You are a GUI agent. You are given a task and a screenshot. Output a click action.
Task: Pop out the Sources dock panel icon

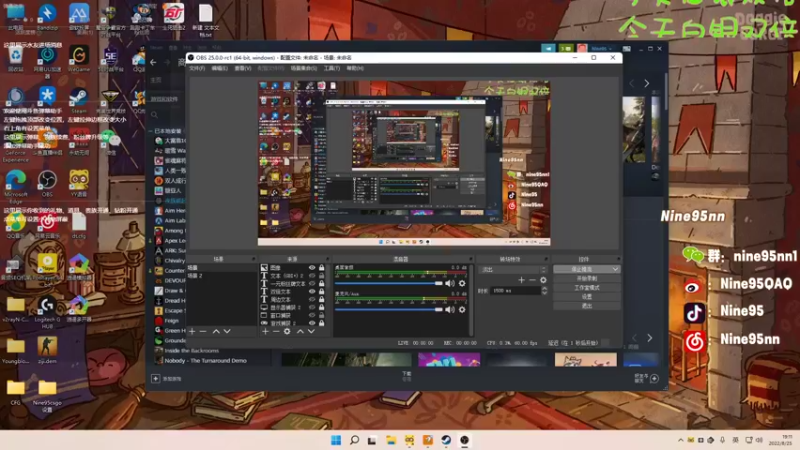pyautogui.click(x=327, y=259)
